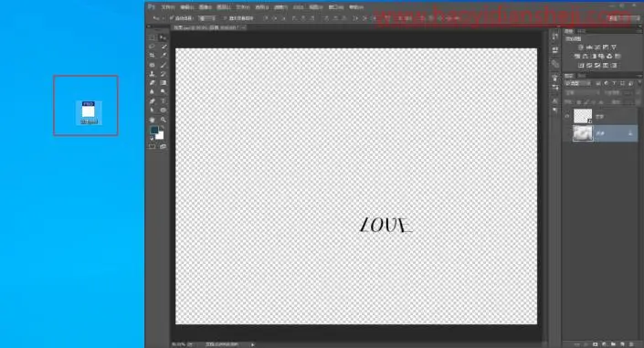Viewport: 644px width, 348px height.
Task: Click the white background color swatch
Action: click(160, 135)
